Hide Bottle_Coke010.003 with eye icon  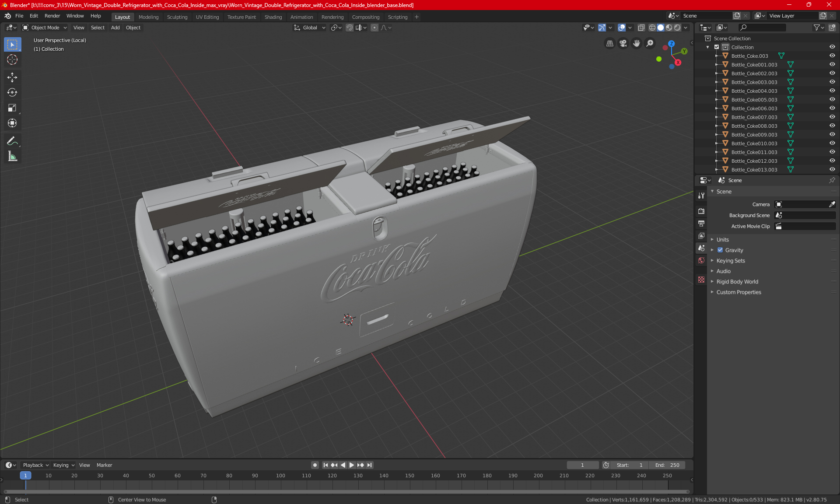832,143
